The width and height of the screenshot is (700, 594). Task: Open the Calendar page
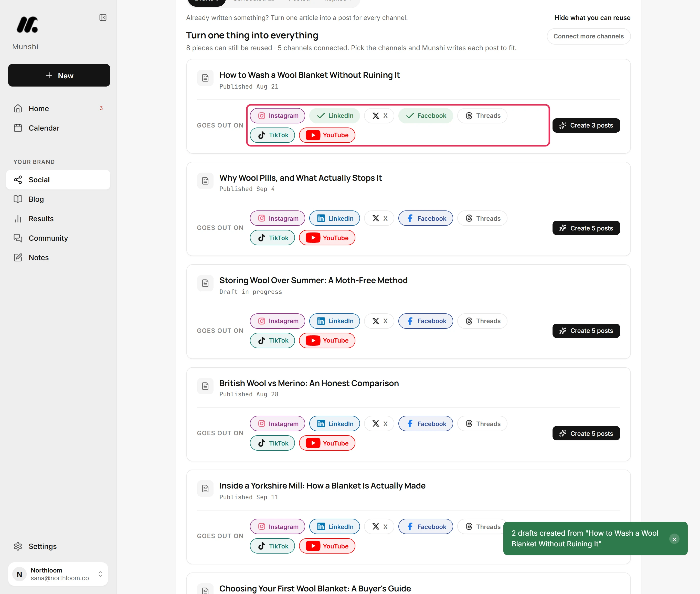pos(58,128)
